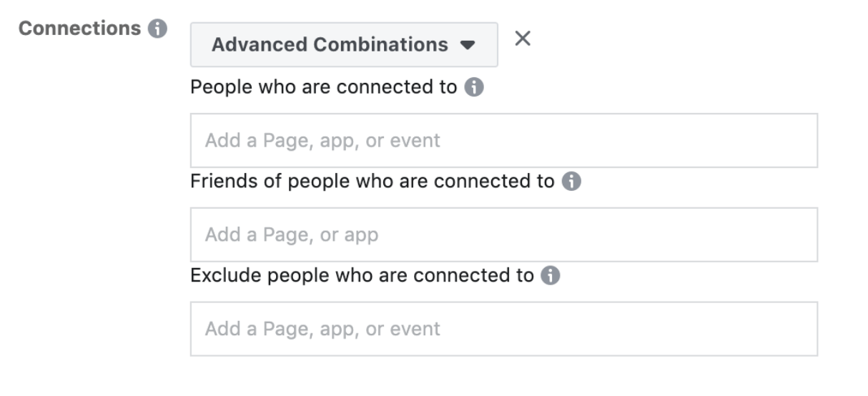Click the Add a Page, or app field
The height and width of the screenshot is (396, 868).
click(504, 234)
